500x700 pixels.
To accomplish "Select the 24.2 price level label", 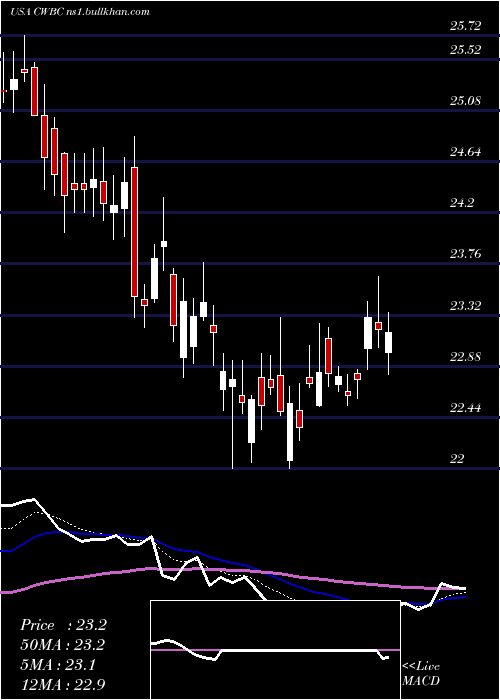I will coord(462,204).
